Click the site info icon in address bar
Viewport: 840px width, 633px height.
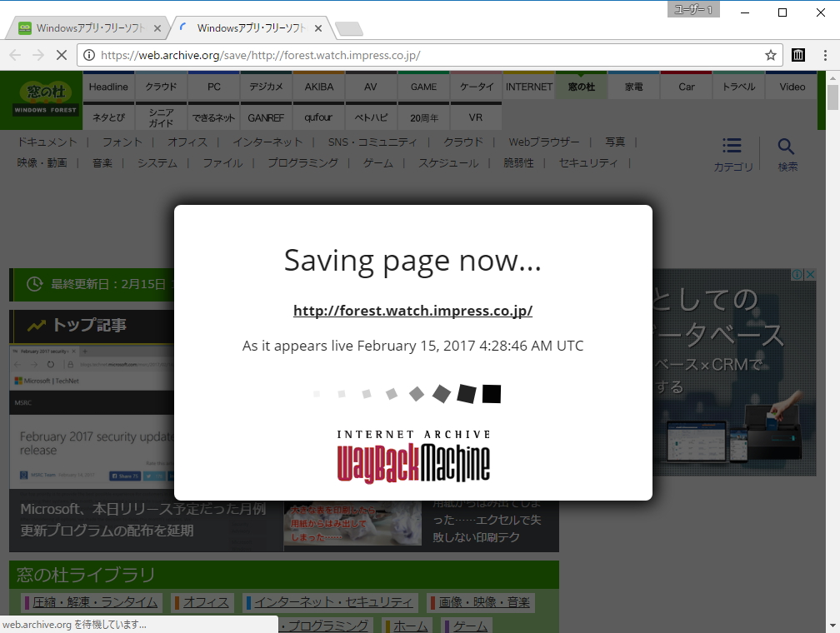[x=89, y=55]
